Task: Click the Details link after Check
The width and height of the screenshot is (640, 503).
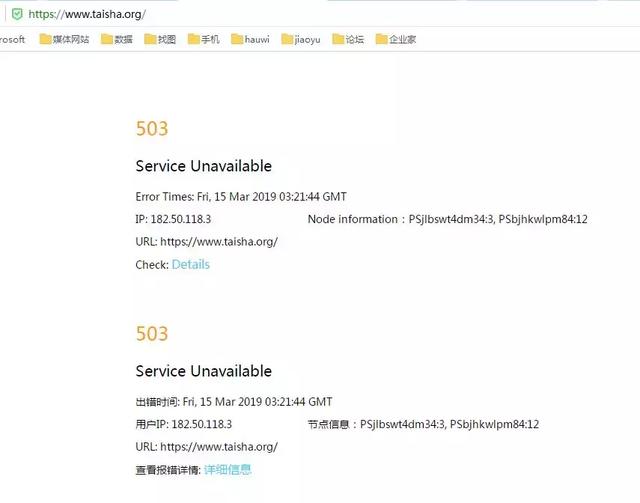Action: tap(191, 265)
